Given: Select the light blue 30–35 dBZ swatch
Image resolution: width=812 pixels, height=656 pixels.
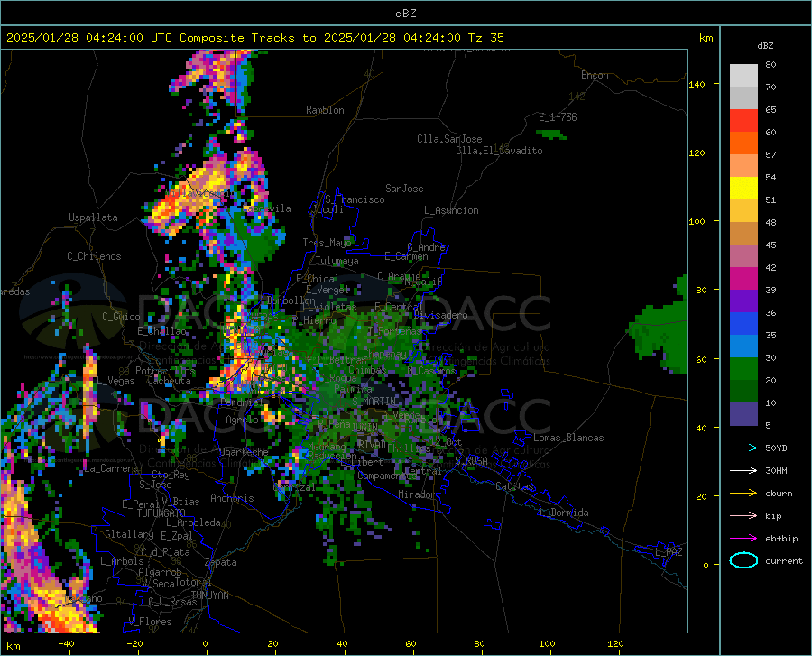Looking at the screenshot, I should point(743,346).
